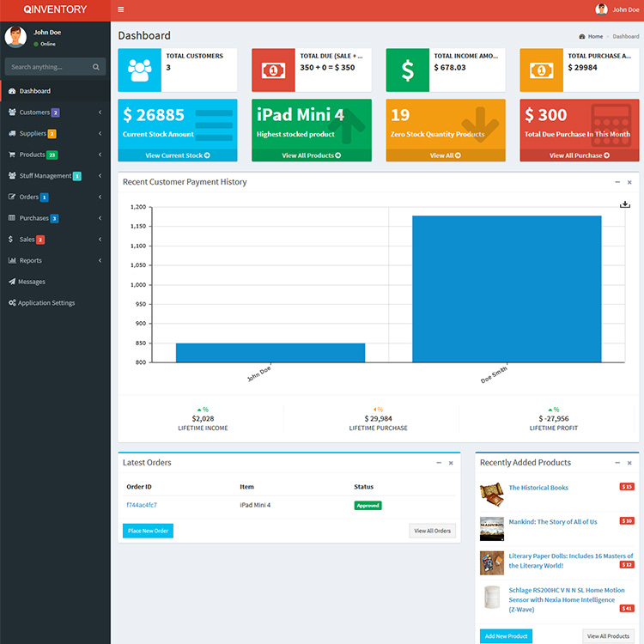This screenshot has height=644, width=644.
Task: Open Schlage RS200HC Home Motion Sensor link
Action: 567,599
